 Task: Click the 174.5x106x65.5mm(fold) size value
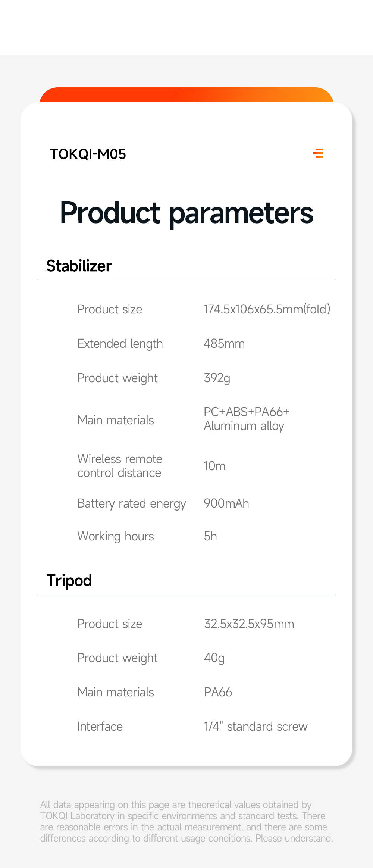pyautogui.click(x=267, y=309)
